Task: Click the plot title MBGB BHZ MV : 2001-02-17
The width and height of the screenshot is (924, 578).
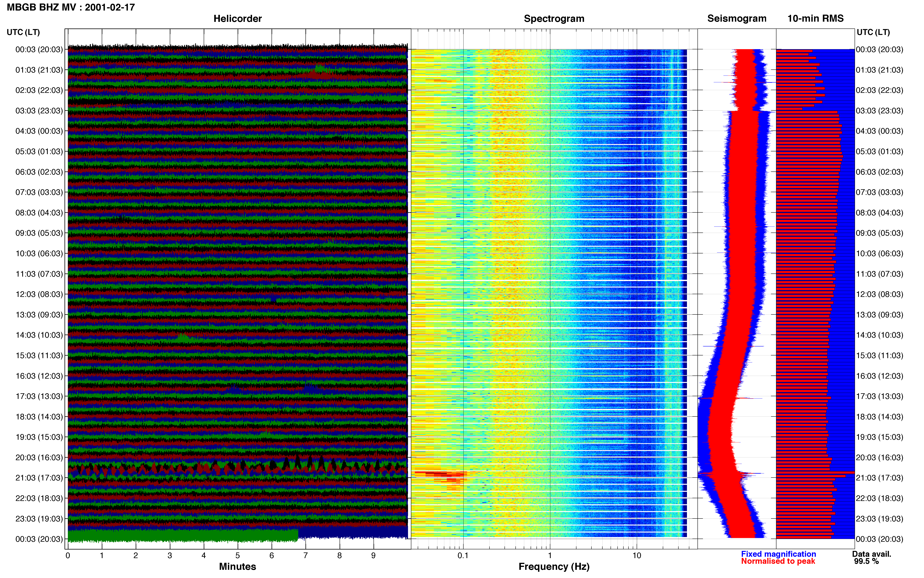Action: coord(71,7)
